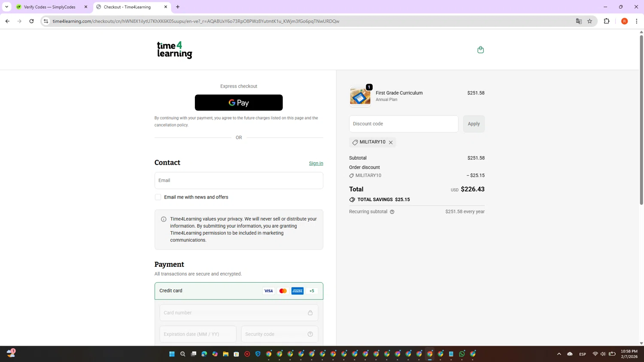Open the OneDrive cloud tray icon
The image size is (644, 362).
click(570, 354)
